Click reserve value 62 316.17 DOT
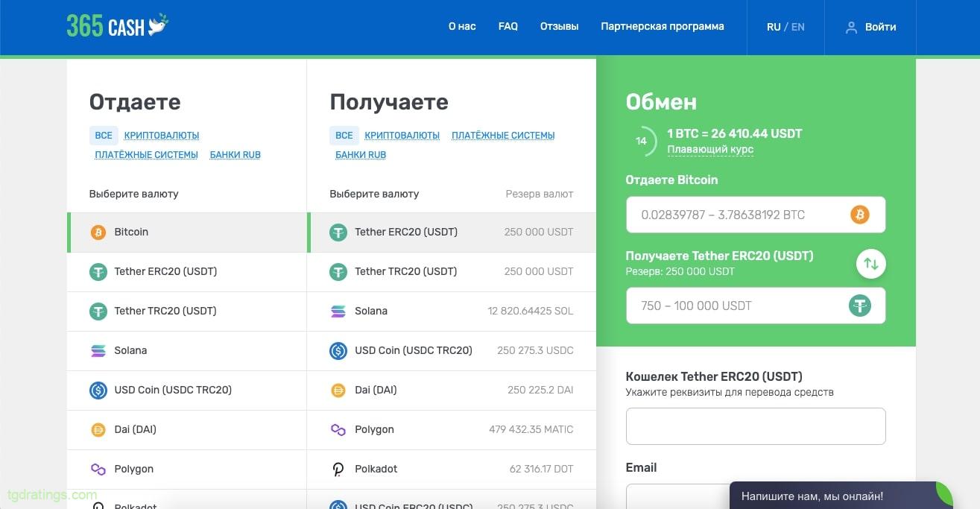 [x=542, y=470]
